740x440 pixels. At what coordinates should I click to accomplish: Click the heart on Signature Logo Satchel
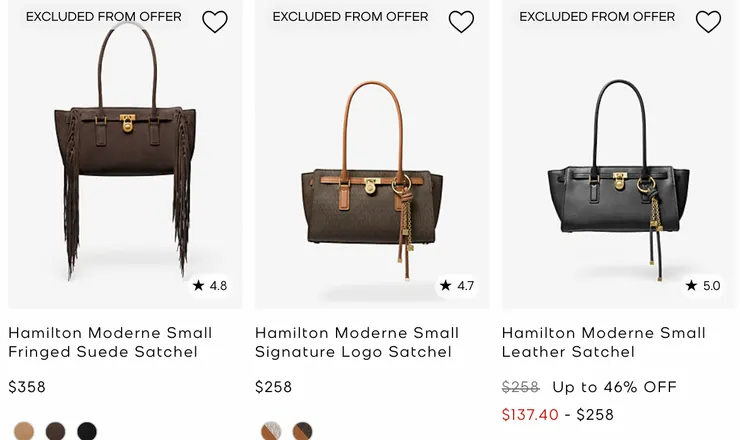(x=461, y=21)
